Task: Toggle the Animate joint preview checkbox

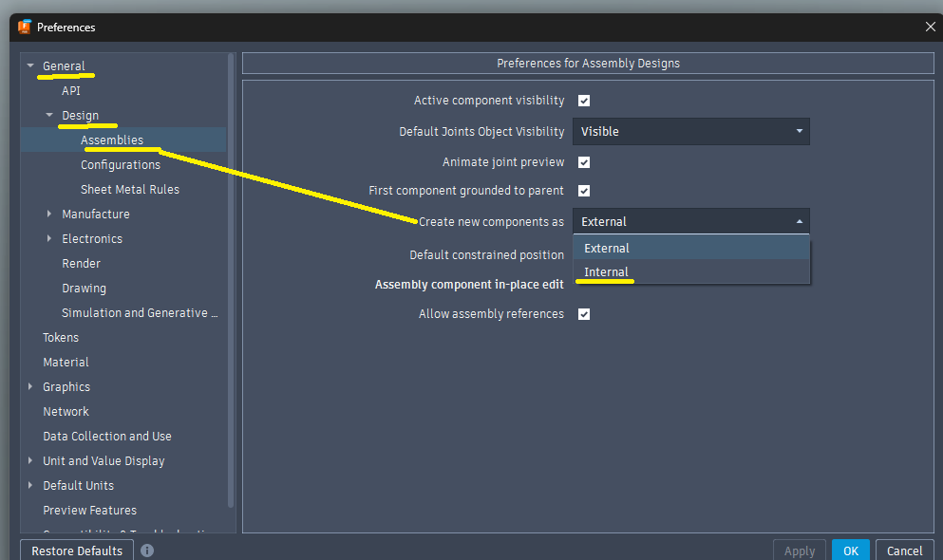Action: click(x=584, y=162)
